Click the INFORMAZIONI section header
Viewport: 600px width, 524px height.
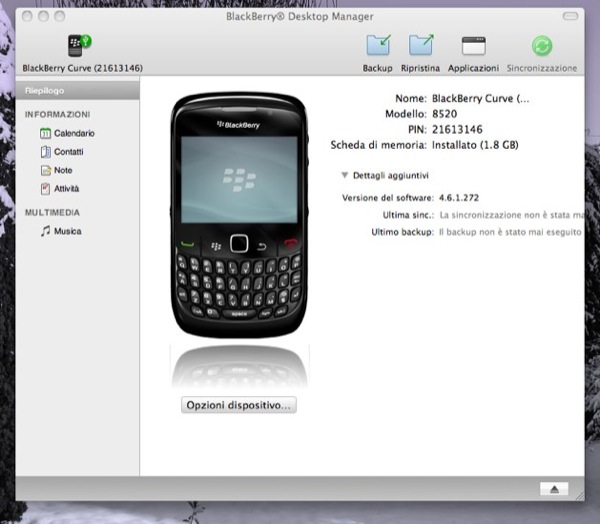(57, 114)
